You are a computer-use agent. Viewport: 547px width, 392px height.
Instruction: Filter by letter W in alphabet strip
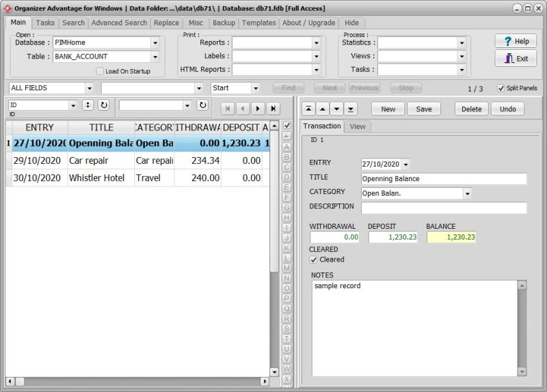pyautogui.click(x=286, y=369)
